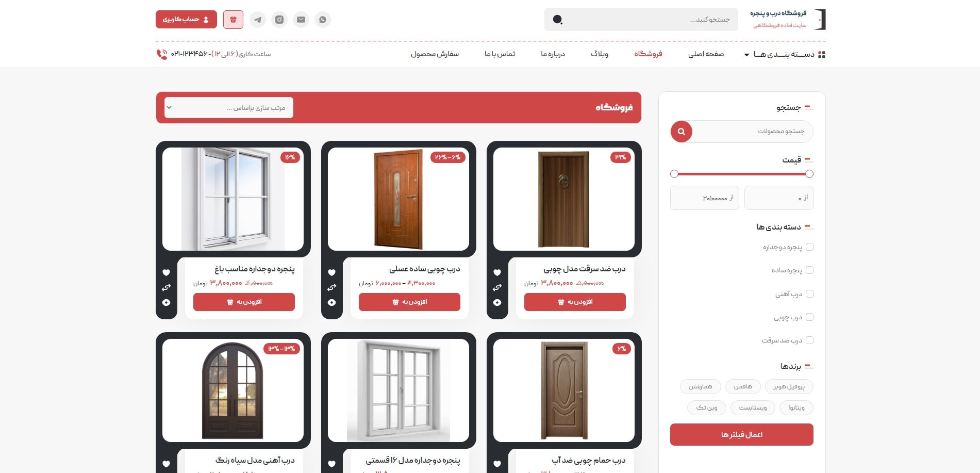Viewport: 980px width, 473px height.
Task: Open the Instagram social icon
Action: point(279,20)
